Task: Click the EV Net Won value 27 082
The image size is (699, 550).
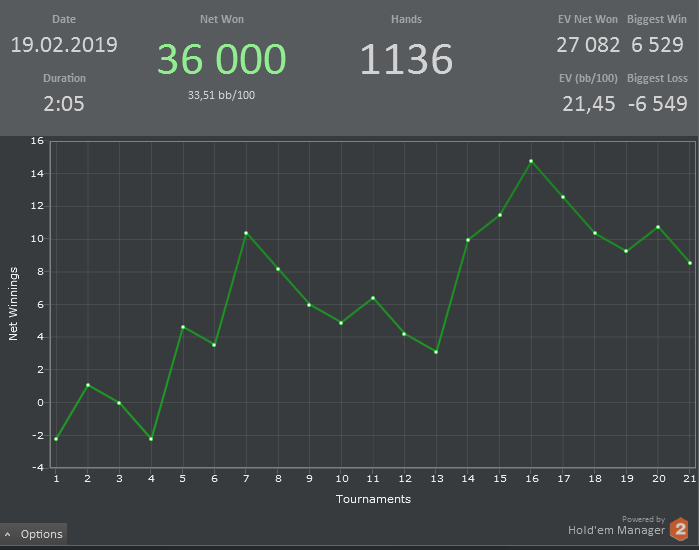Action: [588, 45]
